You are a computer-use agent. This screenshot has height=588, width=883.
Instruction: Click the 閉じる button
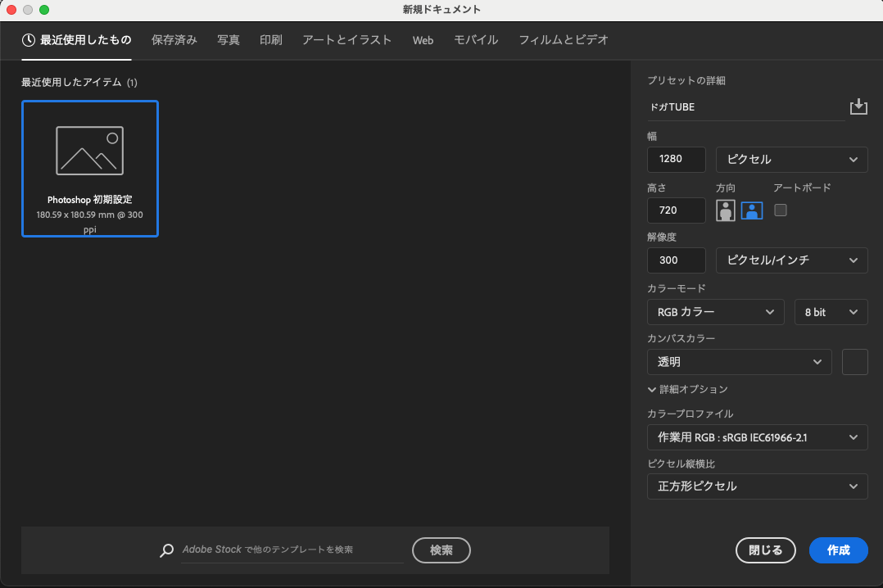click(x=765, y=550)
